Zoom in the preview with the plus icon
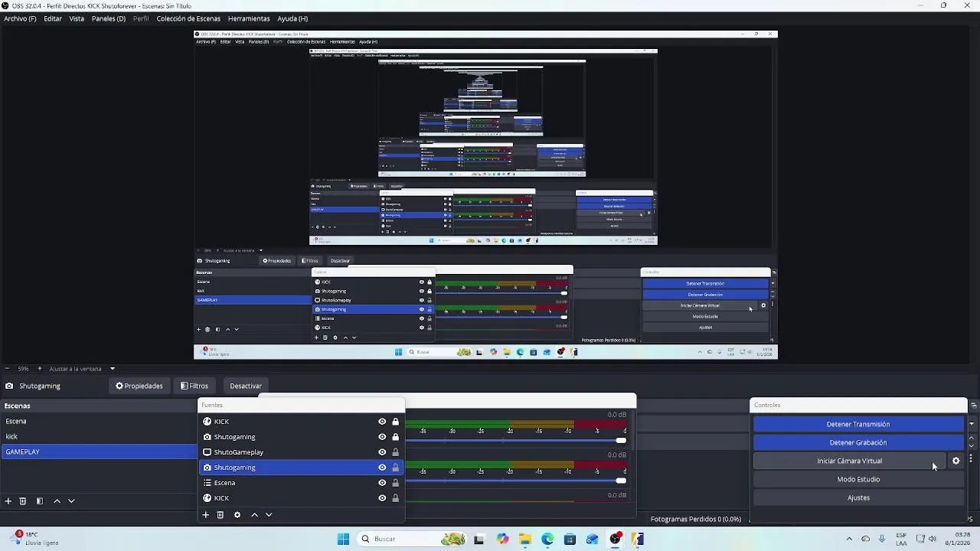Screen dimensions: 980x551 pyautogui.click(x=41, y=369)
